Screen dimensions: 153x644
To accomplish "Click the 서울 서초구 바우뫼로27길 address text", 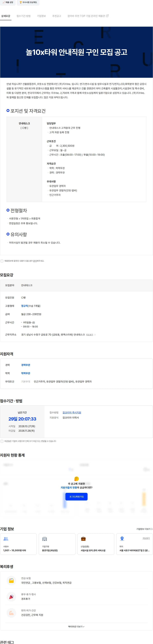I will coord(135,550).
